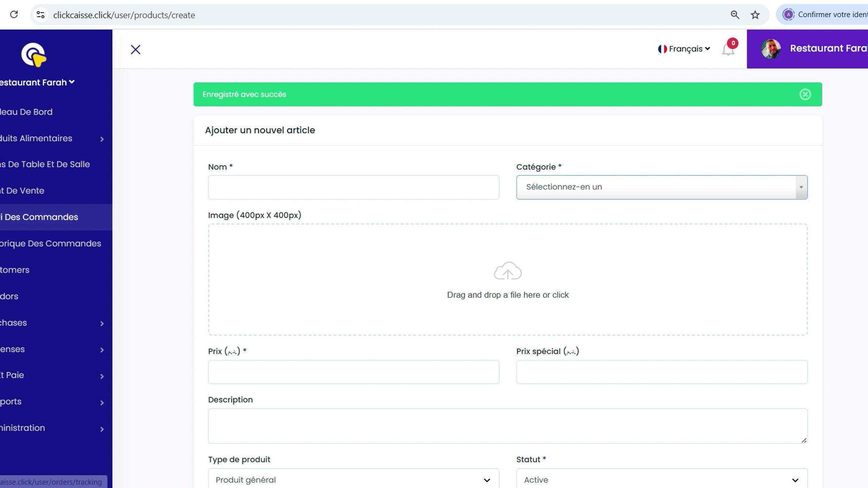The image size is (868, 488).
Task: Click the browser zoom magnifier icon
Action: 735,15
